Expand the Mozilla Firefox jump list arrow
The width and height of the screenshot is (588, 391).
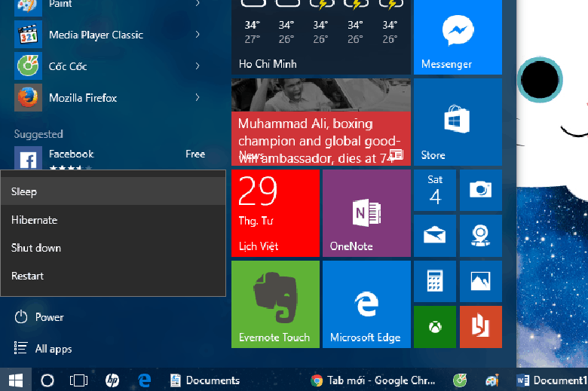coord(198,97)
